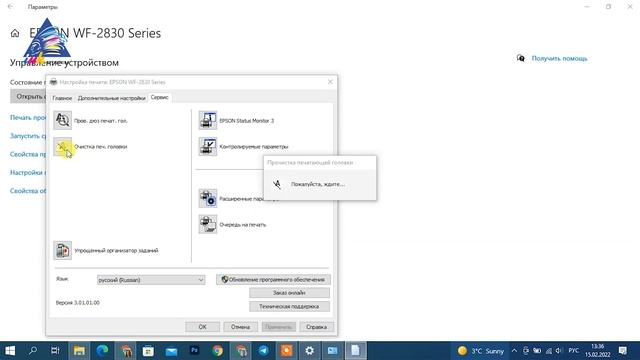Viewport: 640px width, 360px height.
Task: Open the weather widget showing Sunny
Action: [480, 351]
